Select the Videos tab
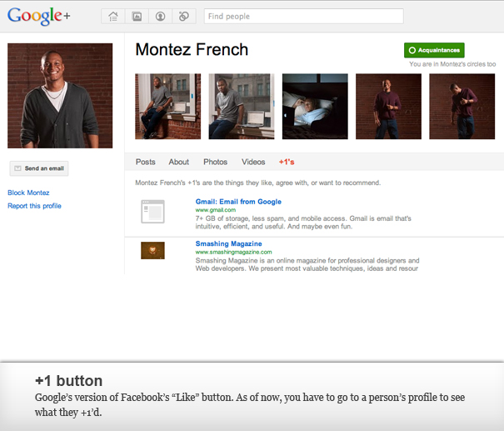The height and width of the screenshot is (431, 504). click(x=253, y=162)
